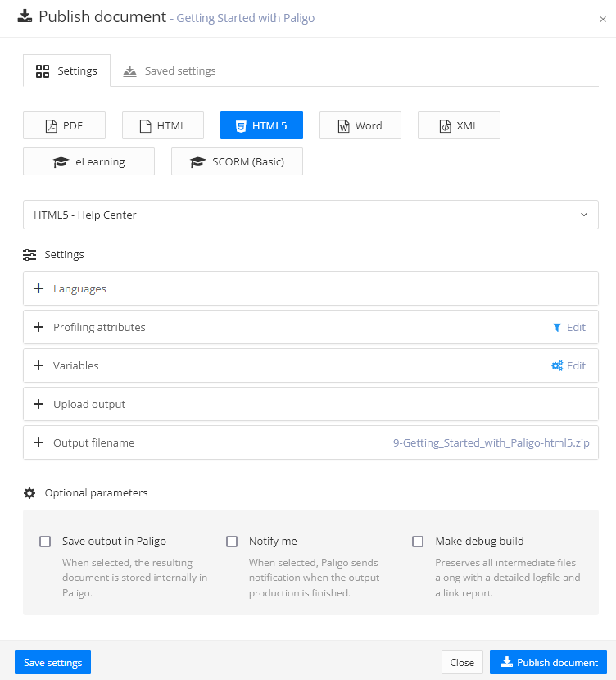
Task: Edit the variables settings
Action: (568, 365)
